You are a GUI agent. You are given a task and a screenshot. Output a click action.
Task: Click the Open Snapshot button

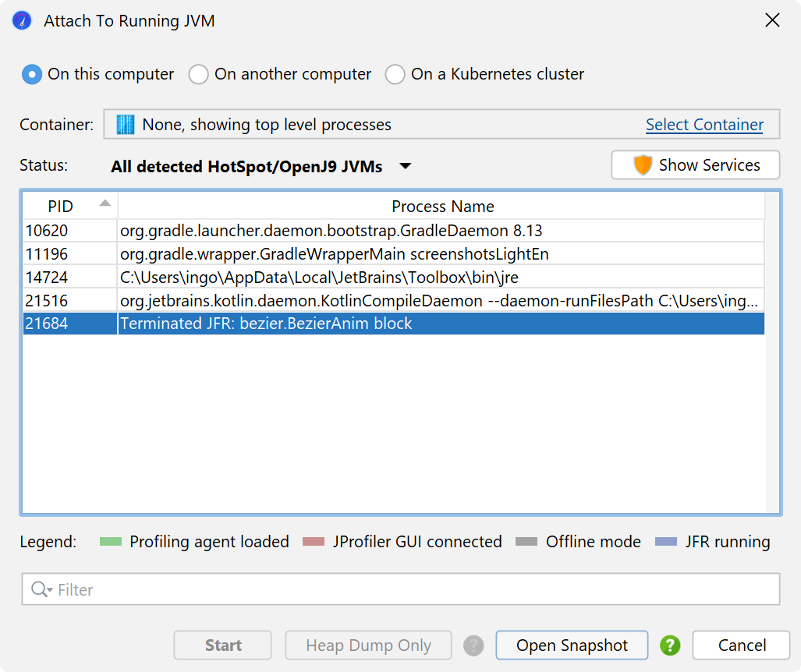point(572,645)
